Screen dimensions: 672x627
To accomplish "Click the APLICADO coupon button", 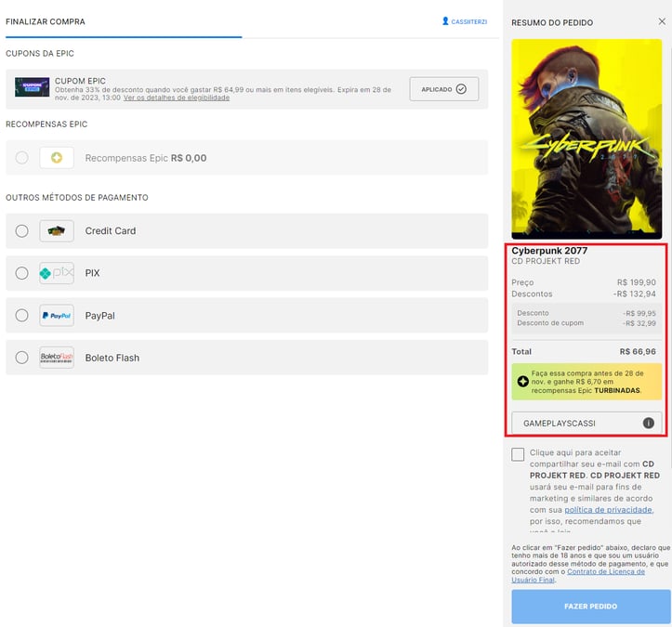I will (x=444, y=89).
